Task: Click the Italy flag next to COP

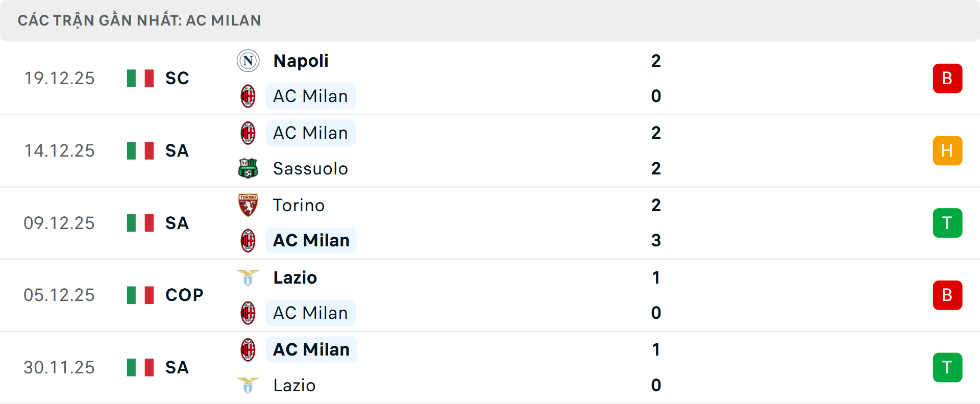Action: click(x=140, y=295)
